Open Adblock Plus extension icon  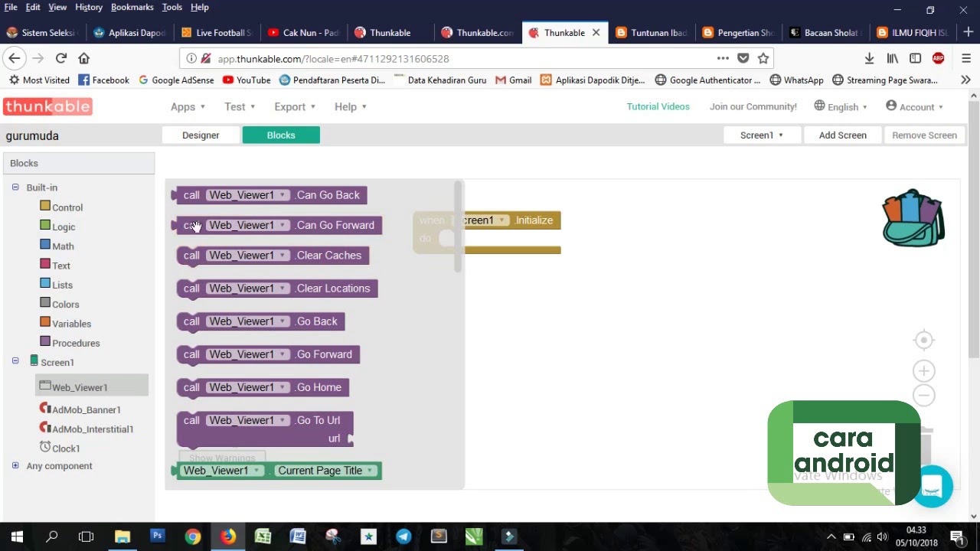pyautogui.click(x=938, y=58)
